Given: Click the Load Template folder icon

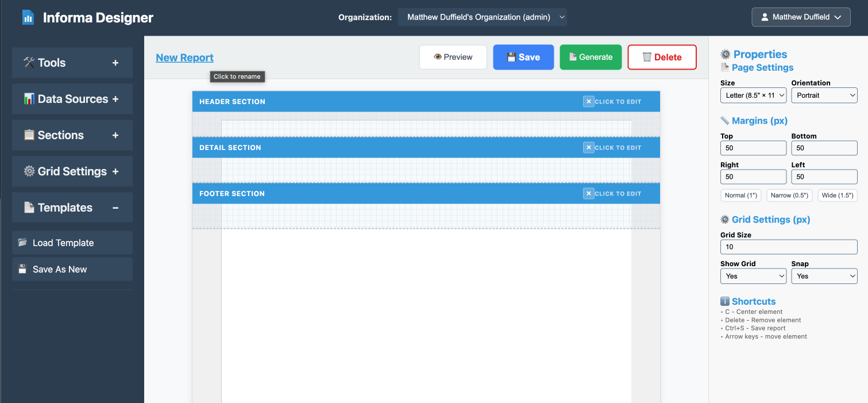Looking at the screenshot, I should 22,243.
